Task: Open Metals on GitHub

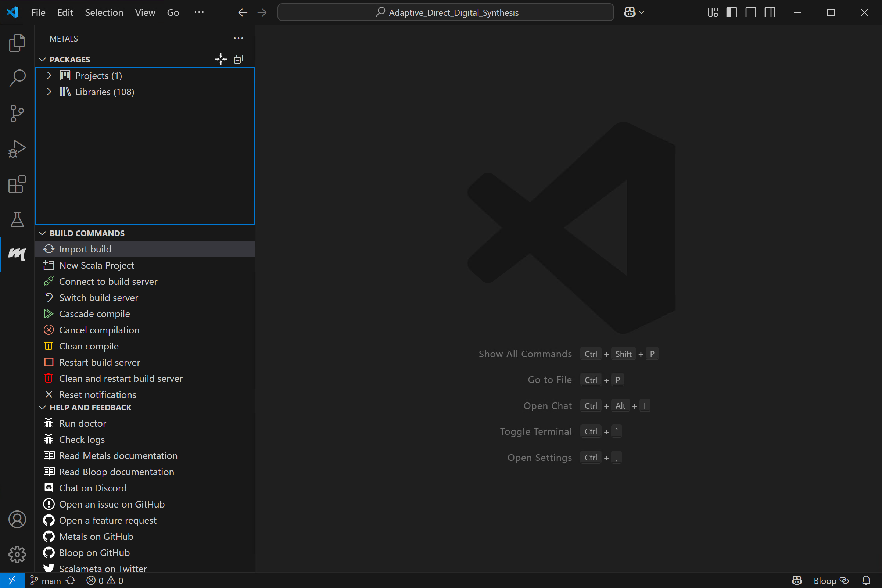Action: click(145, 536)
